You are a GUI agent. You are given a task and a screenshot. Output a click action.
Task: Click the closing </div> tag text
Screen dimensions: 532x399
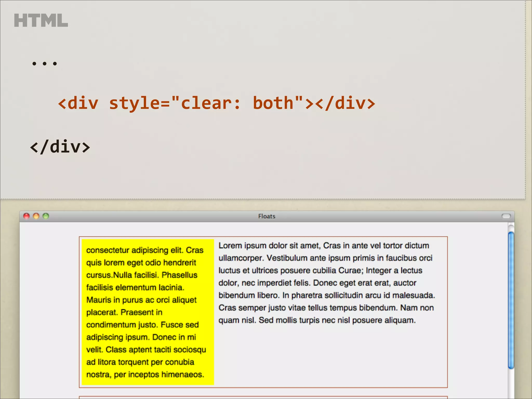tap(60, 147)
